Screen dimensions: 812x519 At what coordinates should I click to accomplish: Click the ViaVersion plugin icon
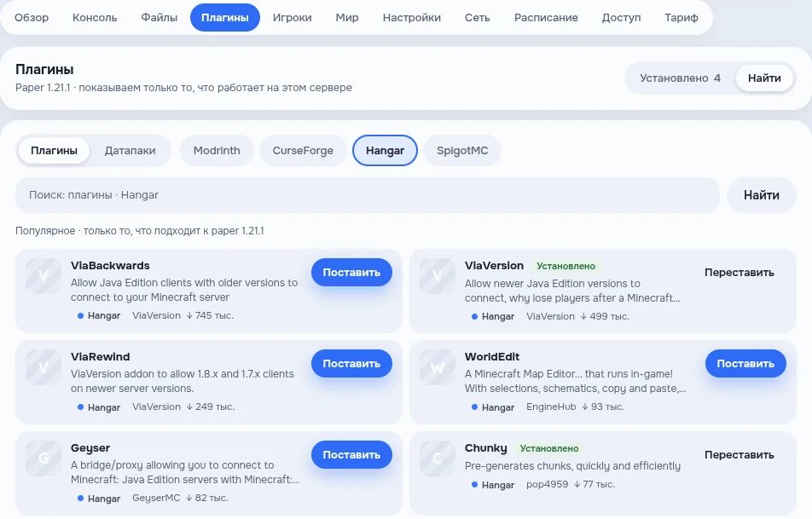(438, 276)
